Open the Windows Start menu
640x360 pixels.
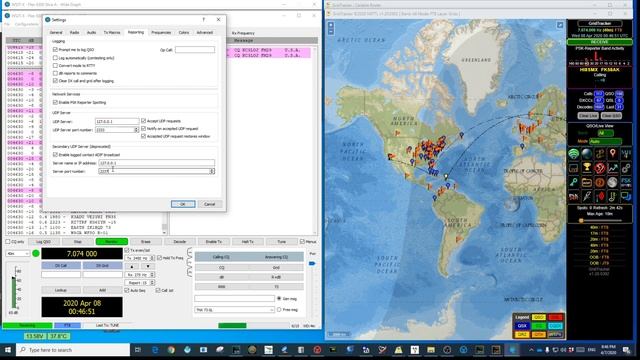click(7, 350)
